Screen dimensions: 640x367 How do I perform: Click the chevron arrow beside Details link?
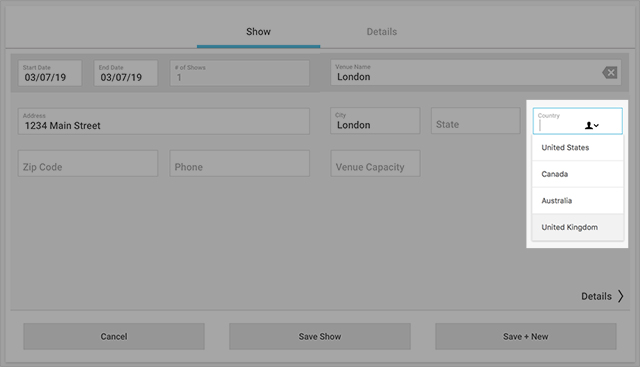click(620, 296)
